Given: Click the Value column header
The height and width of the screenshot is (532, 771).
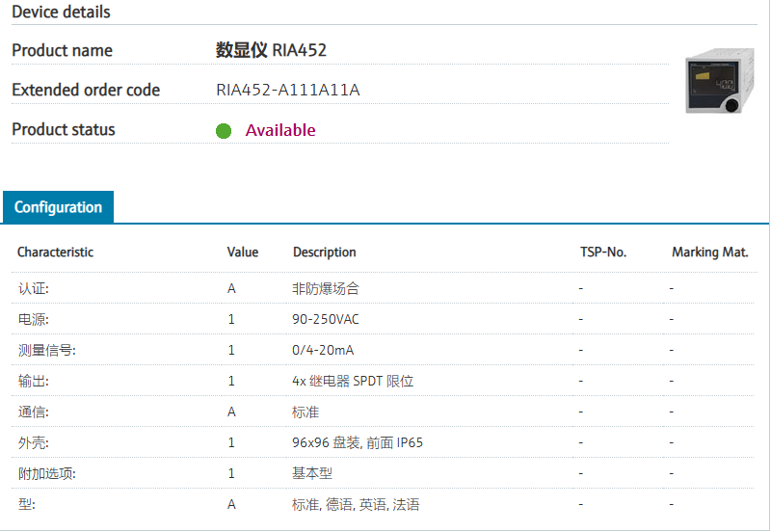Looking at the screenshot, I should click(243, 253).
